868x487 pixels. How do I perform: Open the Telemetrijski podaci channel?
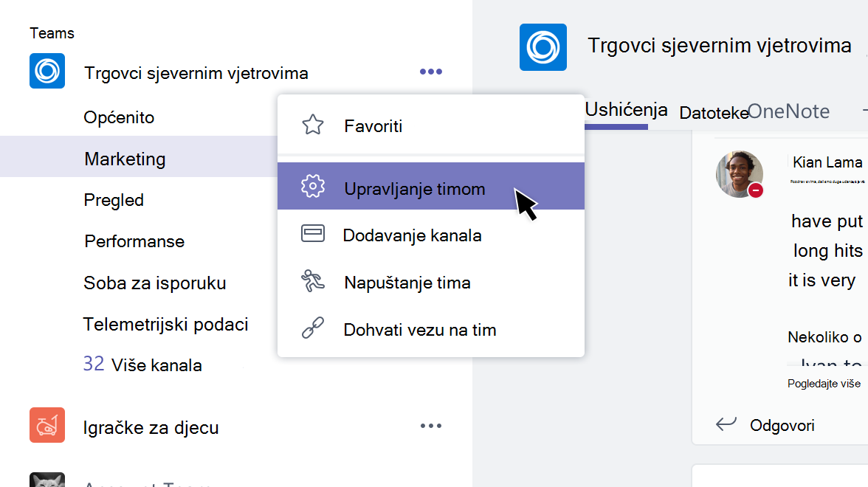[x=165, y=325]
